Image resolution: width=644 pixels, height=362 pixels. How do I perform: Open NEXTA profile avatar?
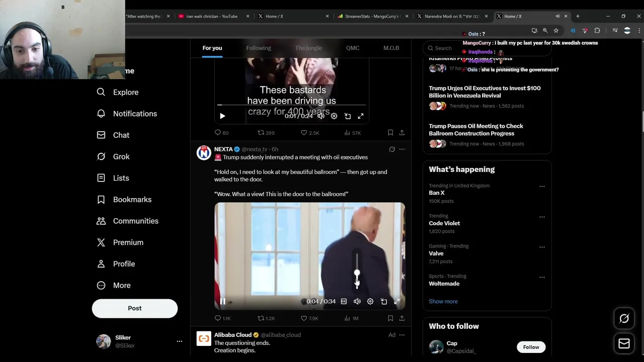tap(204, 153)
